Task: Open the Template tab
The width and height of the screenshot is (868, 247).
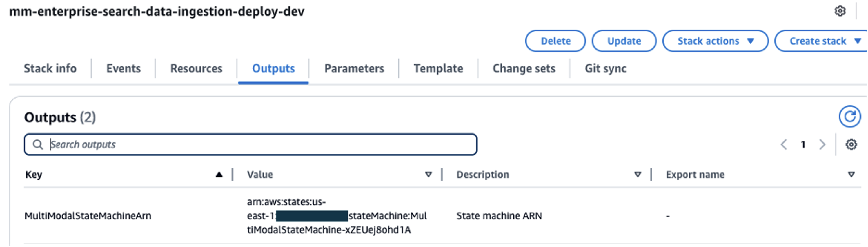Action: point(438,68)
